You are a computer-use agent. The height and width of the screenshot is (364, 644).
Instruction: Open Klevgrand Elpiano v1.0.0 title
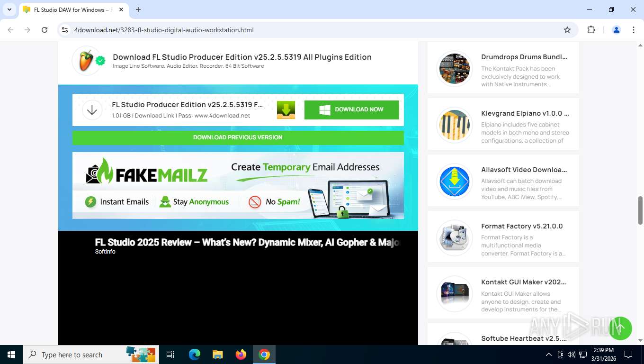(525, 113)
